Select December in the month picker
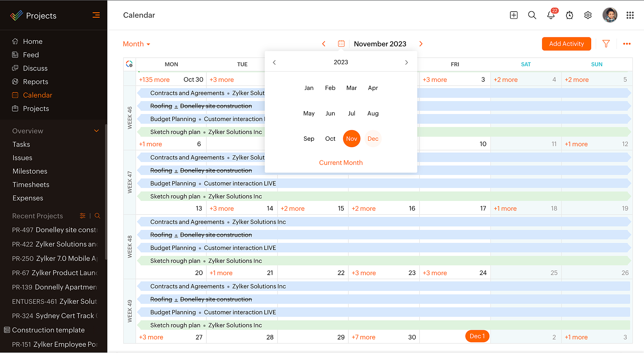 (373, 138)
